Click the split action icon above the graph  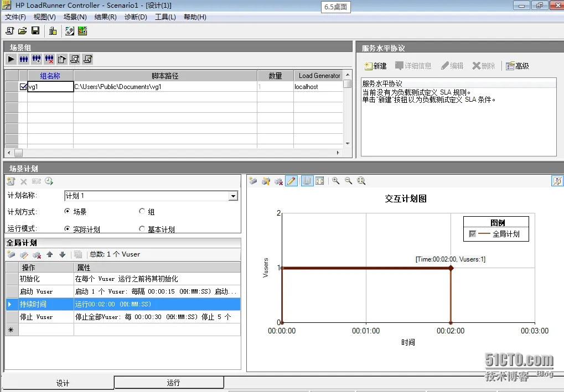[x=266, y=181]
